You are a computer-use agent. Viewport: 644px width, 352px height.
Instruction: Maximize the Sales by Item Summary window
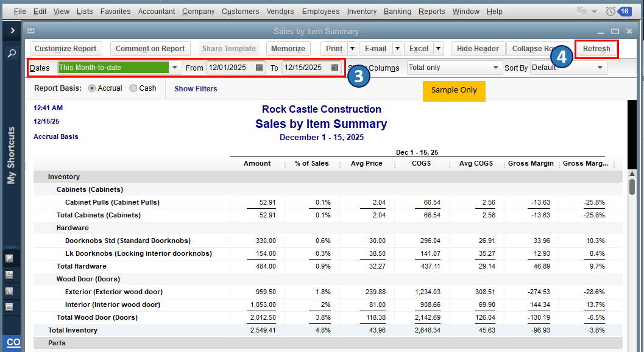point(615,31)
